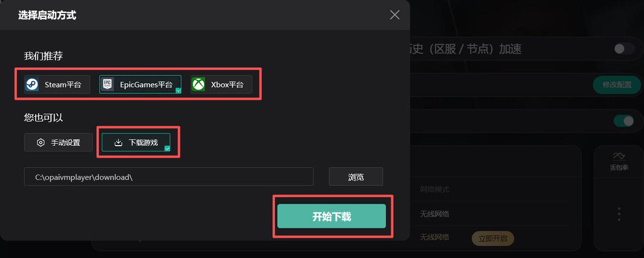
Task: Click the Epic Games logo icon
Action: coord(108,85)
